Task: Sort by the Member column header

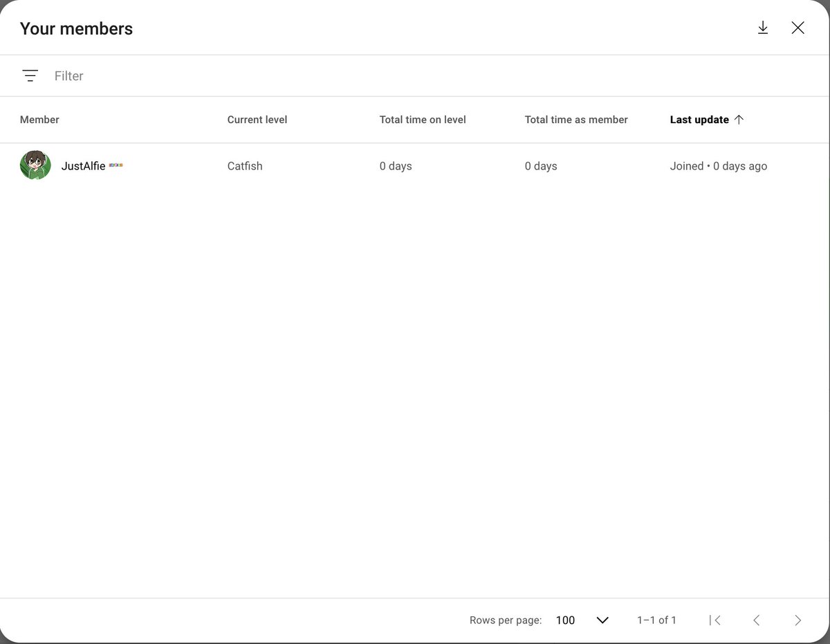Action: point(39,120)
